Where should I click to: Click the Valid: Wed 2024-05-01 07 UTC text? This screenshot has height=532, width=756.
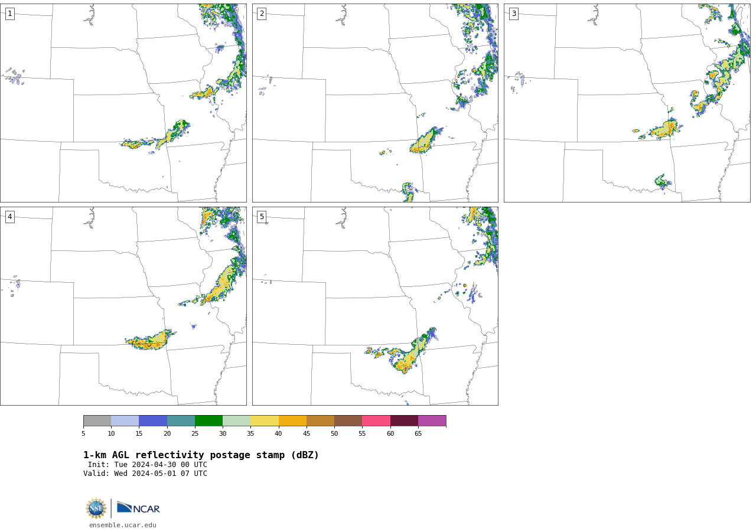pyautogui.click(x=145, y=474)
